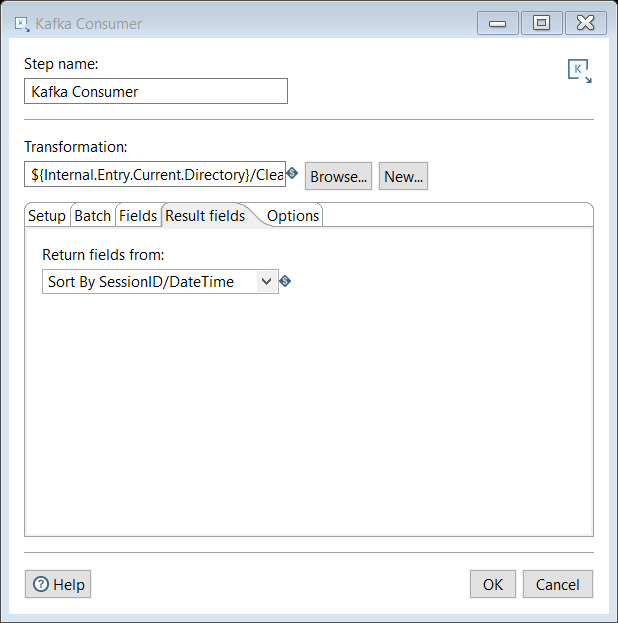Click the Kafka icon in the title bar

22,24
